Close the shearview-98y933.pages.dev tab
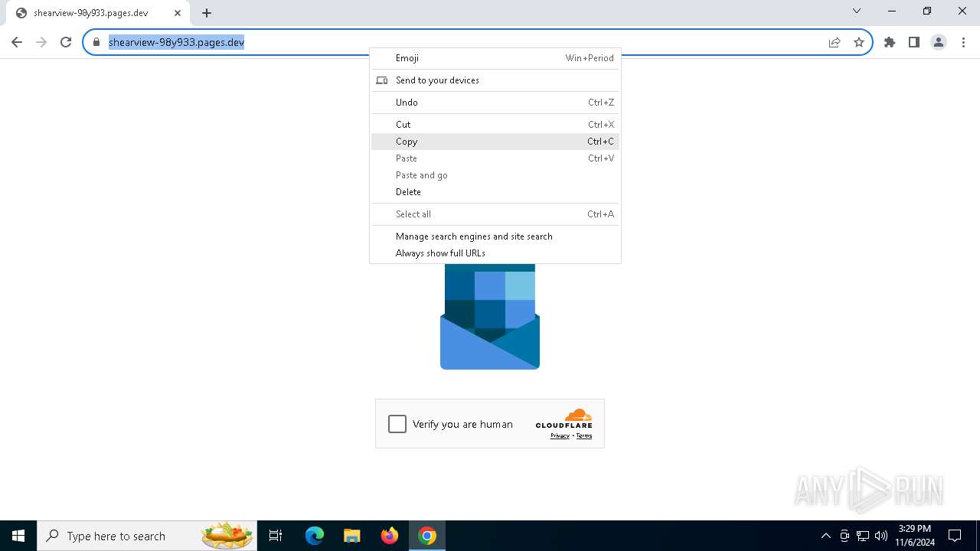The width and height of the screenshot is (980, 551). 178,12
